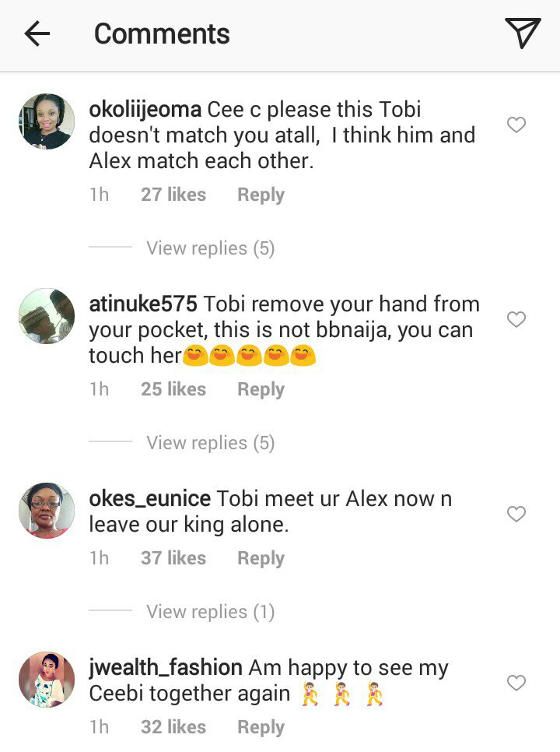560x752 pixels.
Task: Like okes_eunice's comment with the heart
Action: pos(516,514)
